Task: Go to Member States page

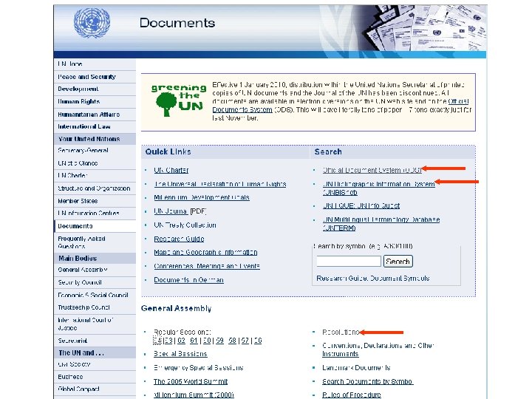Action: tap(78, 201)
